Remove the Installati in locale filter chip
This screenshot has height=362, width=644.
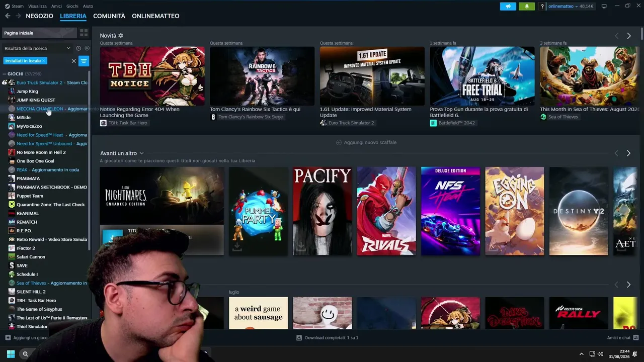coord(44,61)
